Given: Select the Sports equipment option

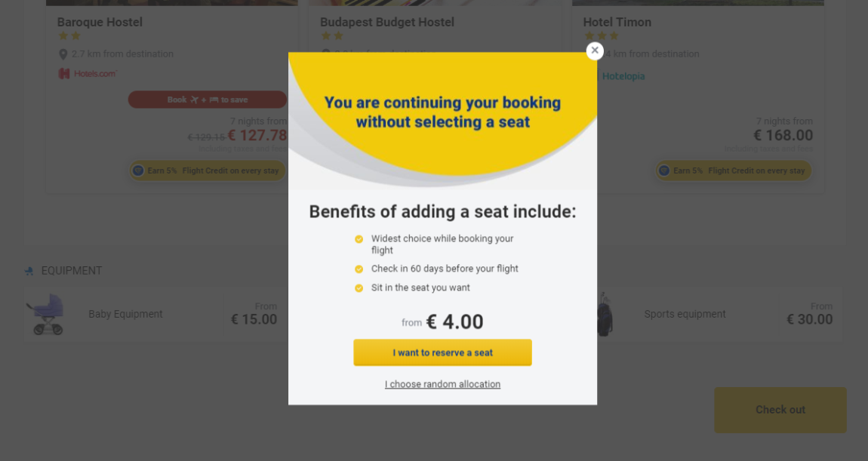Looking at the screenshot, I should [x=685, y=314].
